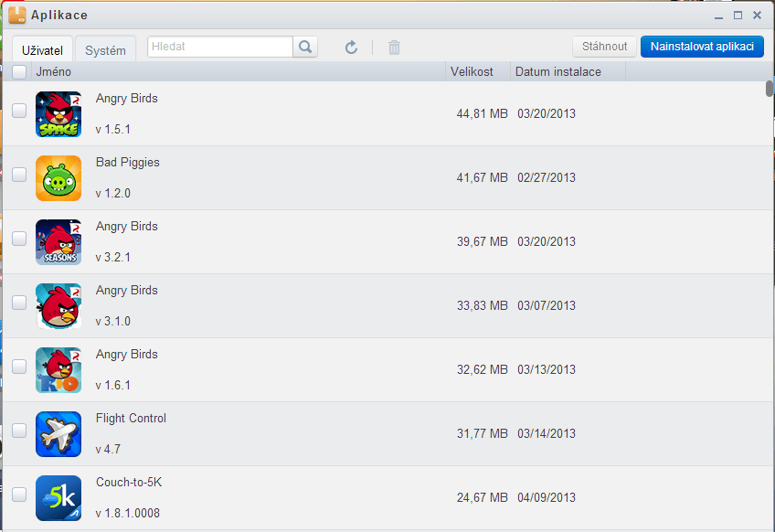Switch to the Uživatel tab
775x532 pixels.
tap(43, 49)
